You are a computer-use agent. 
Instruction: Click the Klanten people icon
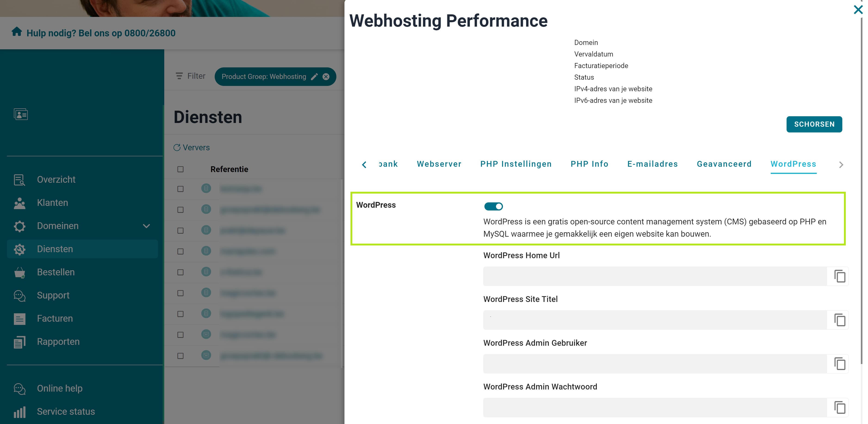tap(19, 203)
